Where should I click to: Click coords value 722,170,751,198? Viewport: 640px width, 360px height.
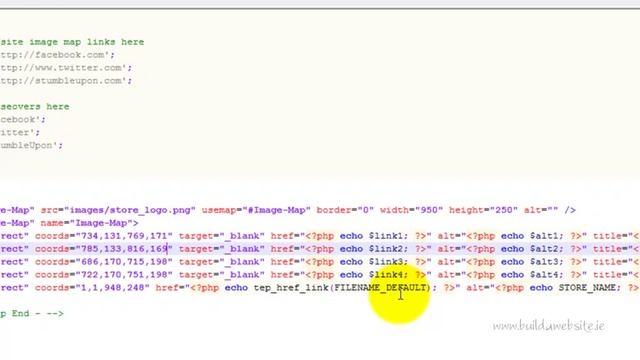pyautogui.click(x=124, y=275)
